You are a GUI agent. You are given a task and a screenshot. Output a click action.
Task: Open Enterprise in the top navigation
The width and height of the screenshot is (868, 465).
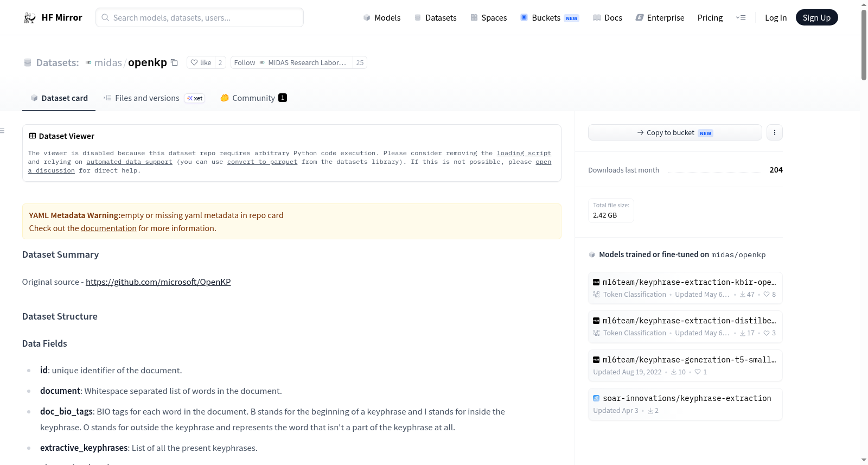click(x=660, y=17)
